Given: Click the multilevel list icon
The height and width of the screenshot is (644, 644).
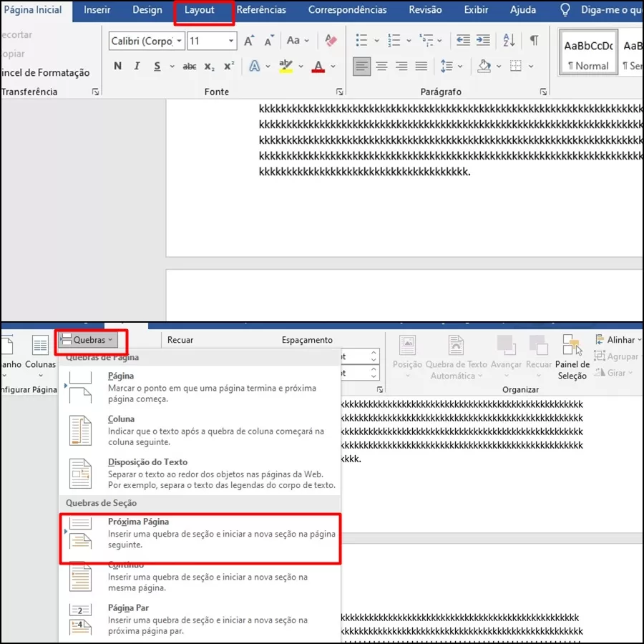Looking at the screenshot, I should [426, 40].
